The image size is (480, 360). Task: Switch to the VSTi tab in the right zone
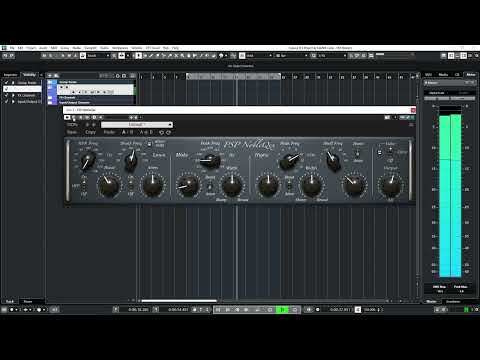coord(429,75)
